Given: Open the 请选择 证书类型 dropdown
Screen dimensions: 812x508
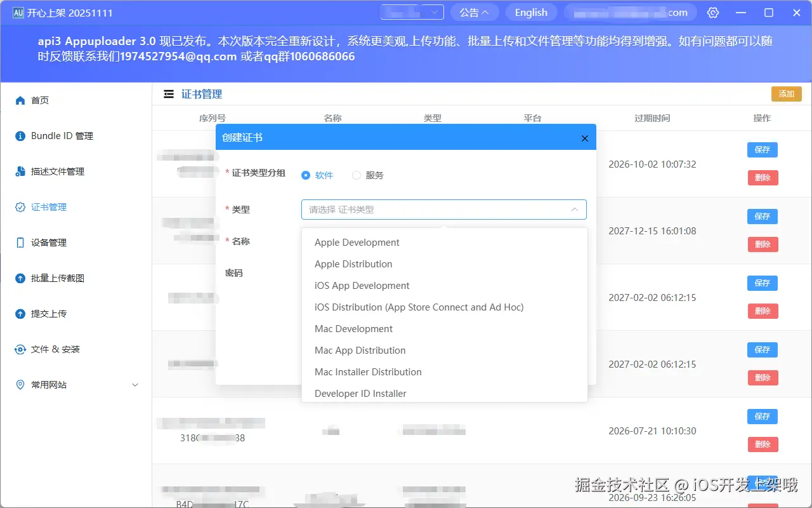Looking at the screenshot, I should coord(444,210).
